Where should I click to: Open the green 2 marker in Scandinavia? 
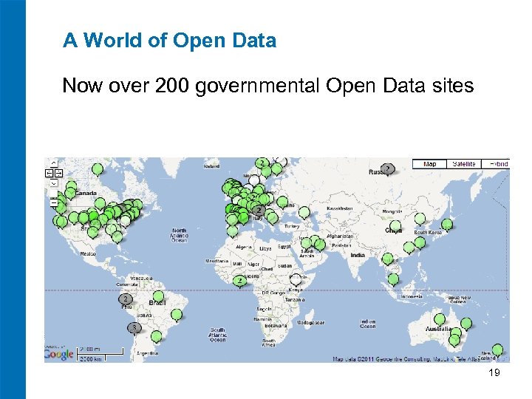pyautogui.click(x=262, y=163)
